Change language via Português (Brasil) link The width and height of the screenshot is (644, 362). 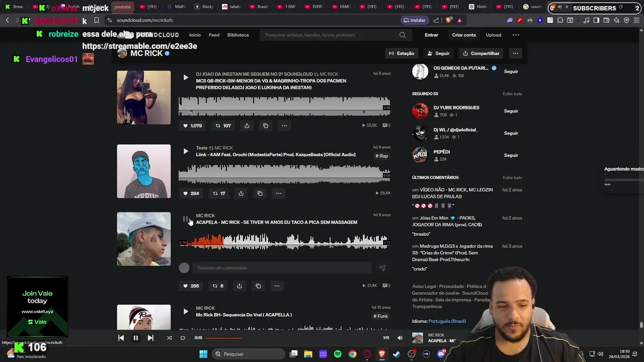[447, 321]
